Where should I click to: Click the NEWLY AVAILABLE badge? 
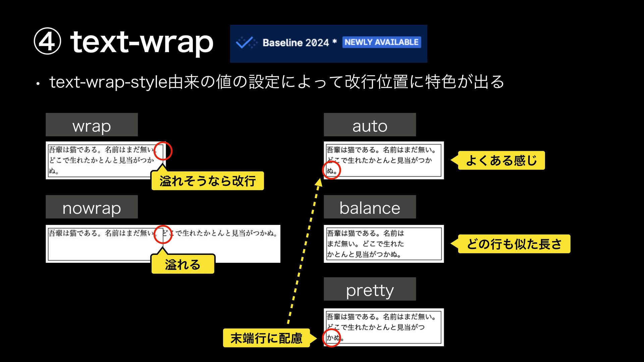[x=382, y=42]
